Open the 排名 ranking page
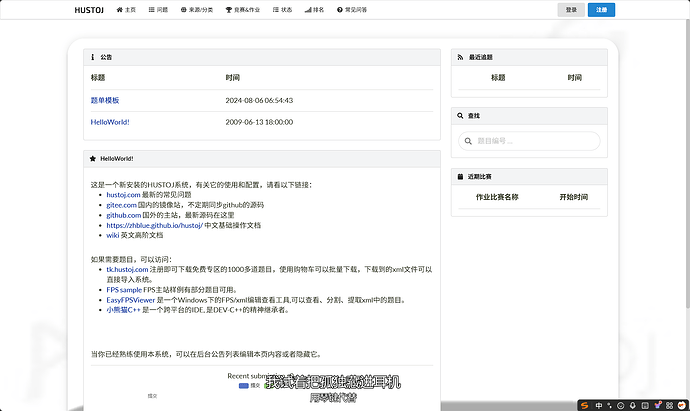 click(x=314, y=10)
